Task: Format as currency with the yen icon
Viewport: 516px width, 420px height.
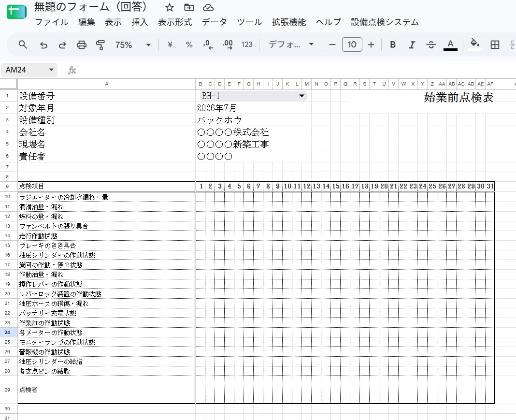Action: pos(170,44)
